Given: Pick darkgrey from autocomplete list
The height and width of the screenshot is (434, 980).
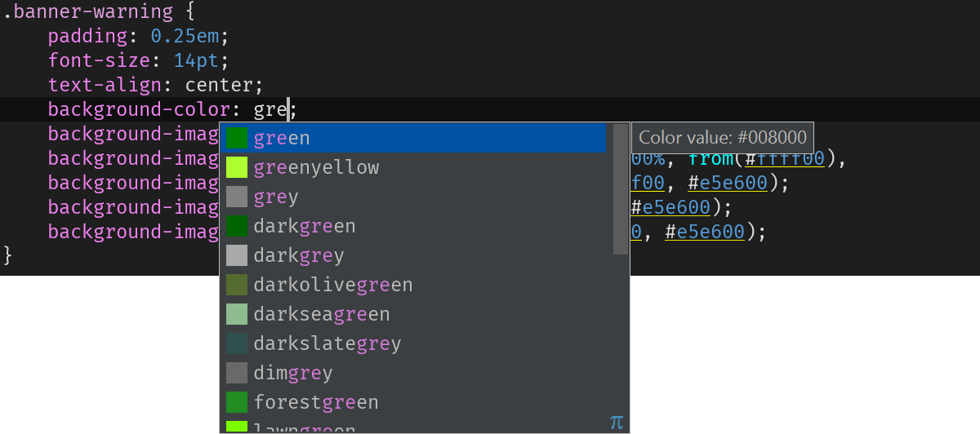Looking at the screenshot, I should pos(414,255).
